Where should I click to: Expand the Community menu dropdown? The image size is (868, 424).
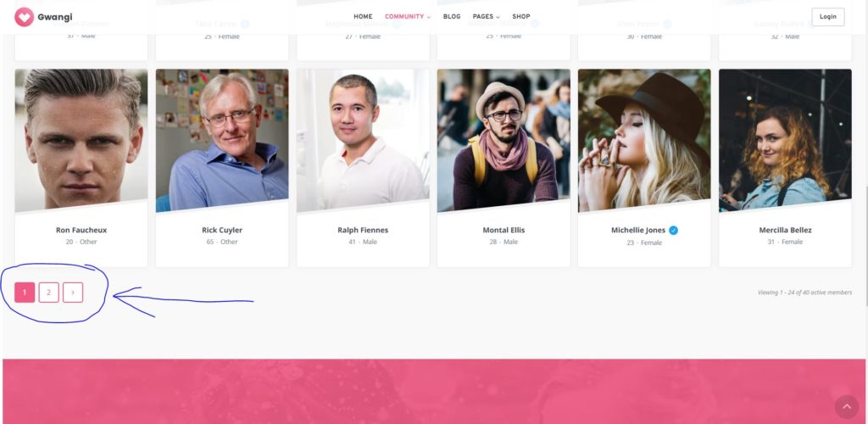tap(408, 17)
